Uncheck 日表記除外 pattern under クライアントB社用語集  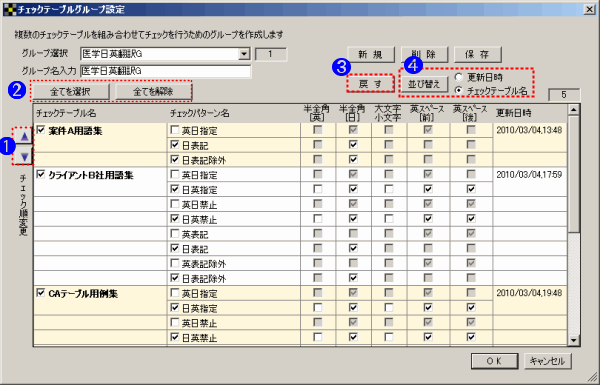click(x=175, y=278)
